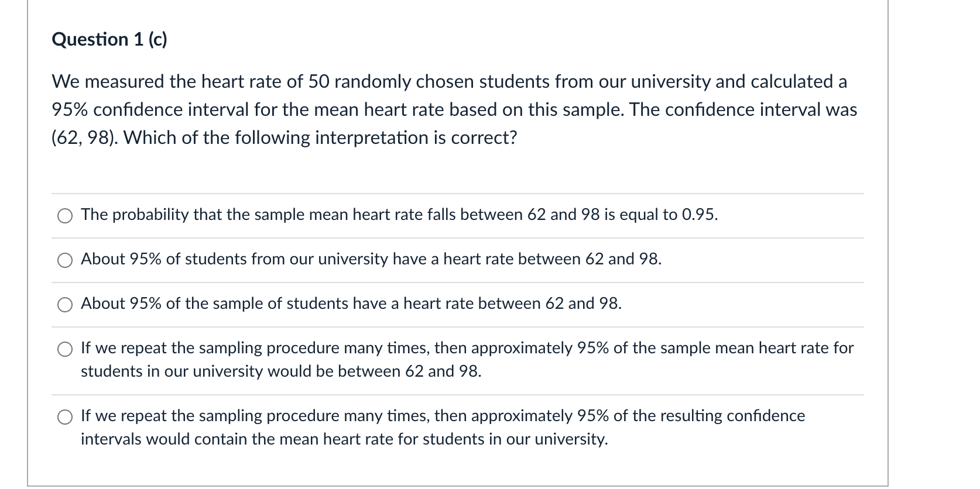
Task: Click the question line starting 'We measured the heart rate'
Action: coord(449,81)
